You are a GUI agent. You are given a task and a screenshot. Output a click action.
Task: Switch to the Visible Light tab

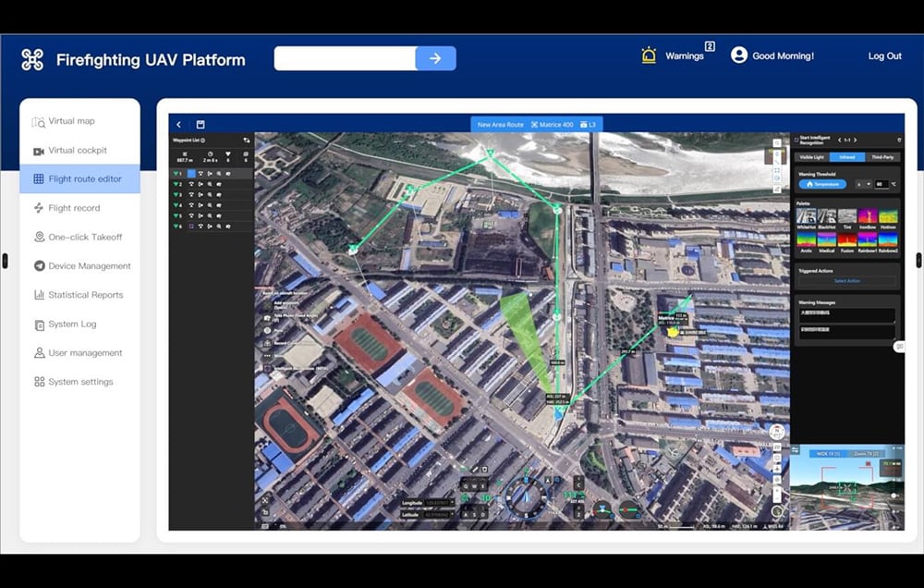click(x=812, y=157)
